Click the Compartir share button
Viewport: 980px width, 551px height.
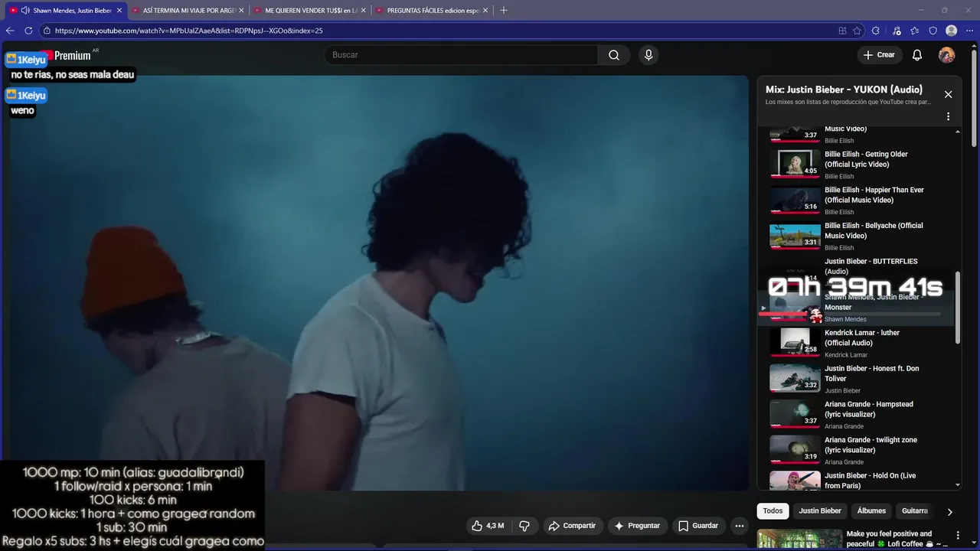click(x=572, y=526)
